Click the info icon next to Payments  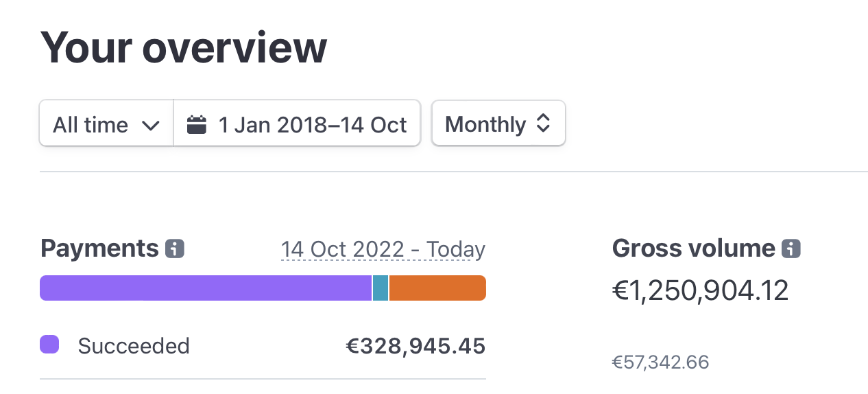[175, 248]
